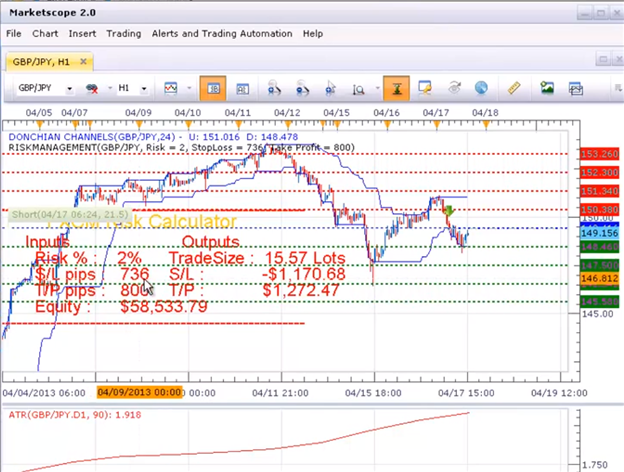Click the highlighted 04/09/2013 00:00 date label
The height and width of the screenshot is (472, 624).
point(140,392)
